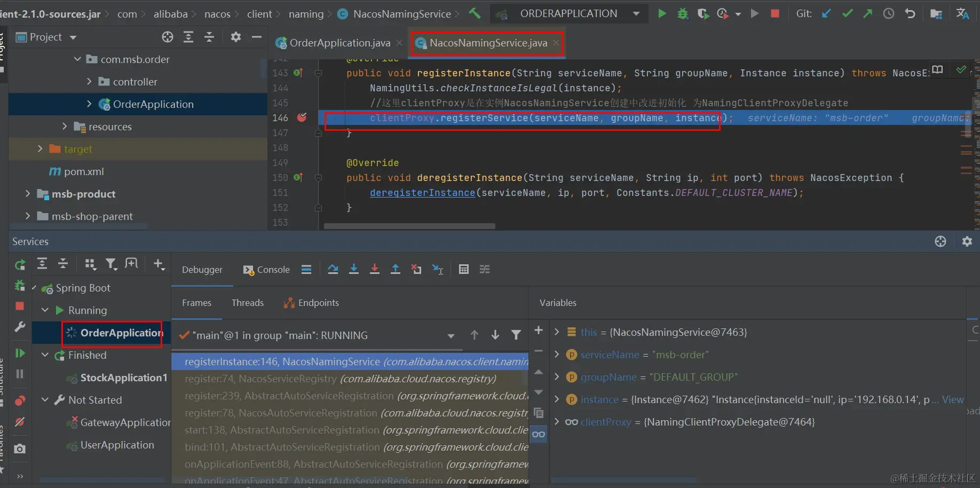Select StockApplication1 service
980x488 pixels.
[124, 377]
